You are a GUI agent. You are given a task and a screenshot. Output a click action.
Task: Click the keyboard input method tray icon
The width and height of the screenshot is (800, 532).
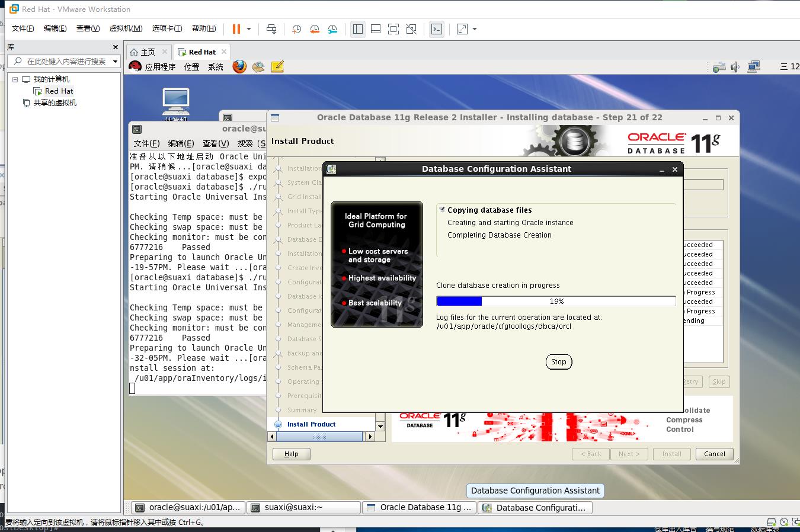pos(719,67)
